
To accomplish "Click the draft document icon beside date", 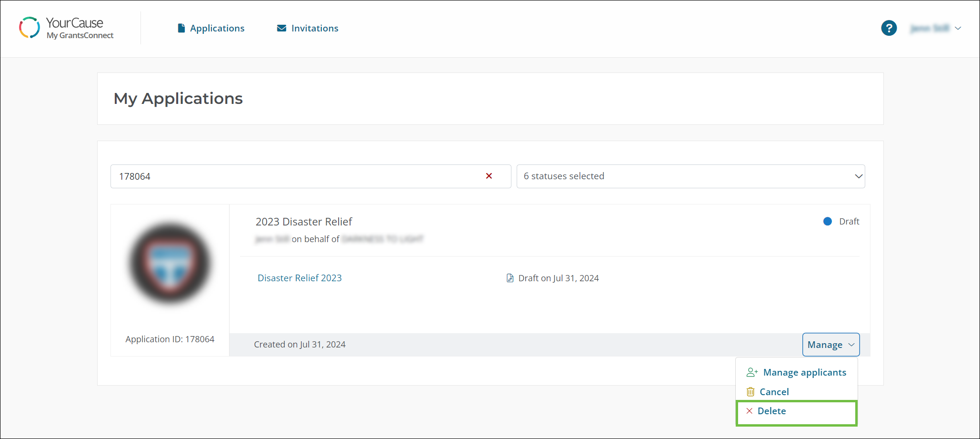I will (x=510, y=278).
